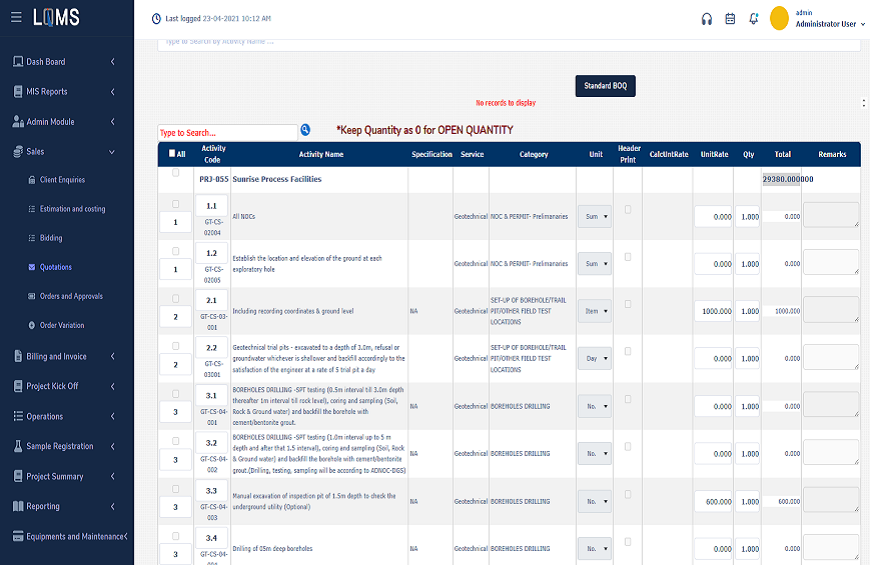Open the calendar icon in header
This screenshot has height=565, width=870.
click(x=730, y=18)
